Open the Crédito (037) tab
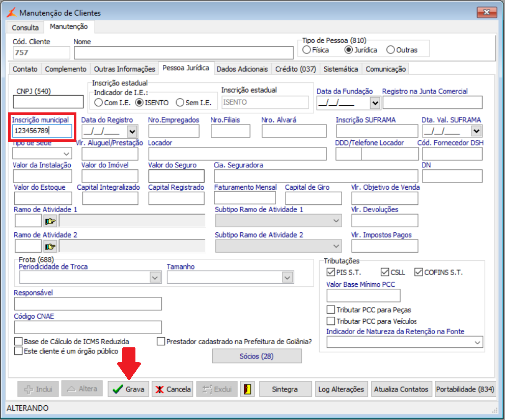The image size is (505, 420). coord(295,69)
